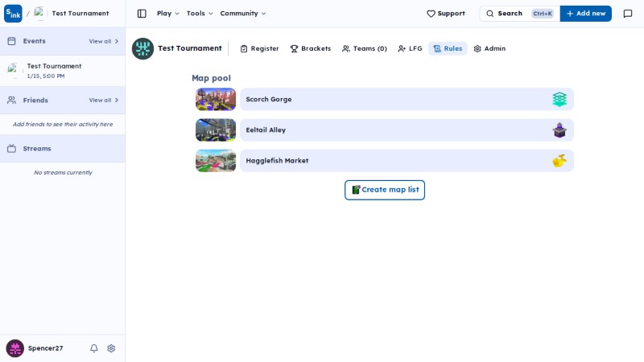Click the Rainmaker icon on Hagglefish Market

click(x=559, y=160)
